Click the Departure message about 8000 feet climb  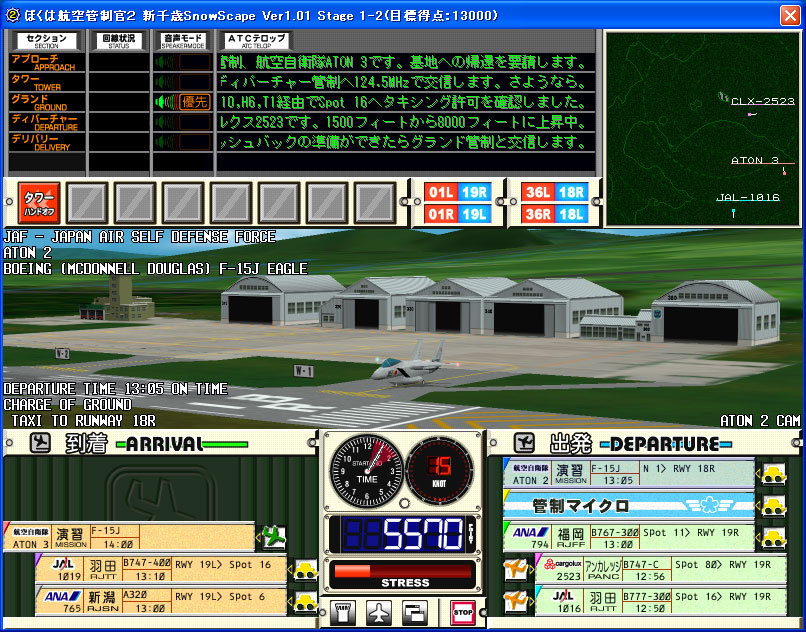405,122
